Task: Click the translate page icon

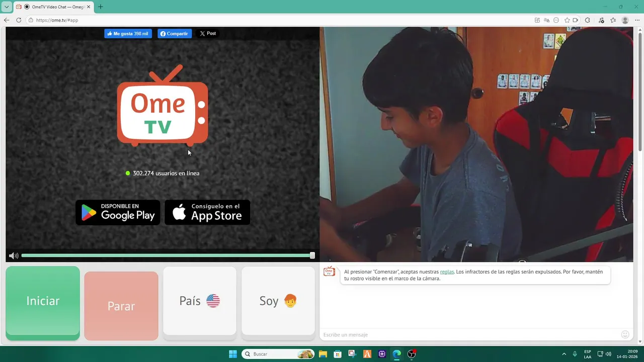Action: [547, 20]
